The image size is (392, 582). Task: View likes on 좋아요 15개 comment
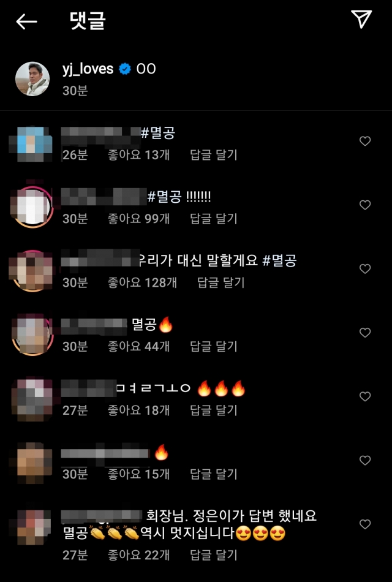[138, 474]
